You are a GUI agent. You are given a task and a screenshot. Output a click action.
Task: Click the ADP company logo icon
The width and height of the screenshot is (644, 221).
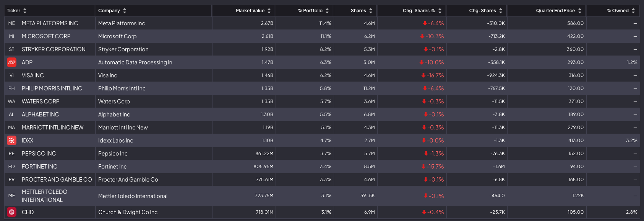pos(11,62)
